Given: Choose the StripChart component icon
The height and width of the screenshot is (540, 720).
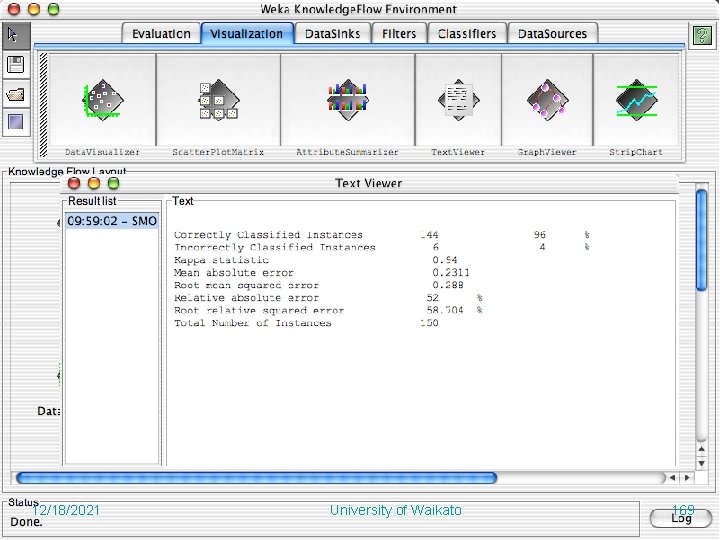Looking at the screenshot, I should click(x=636, y=100).
